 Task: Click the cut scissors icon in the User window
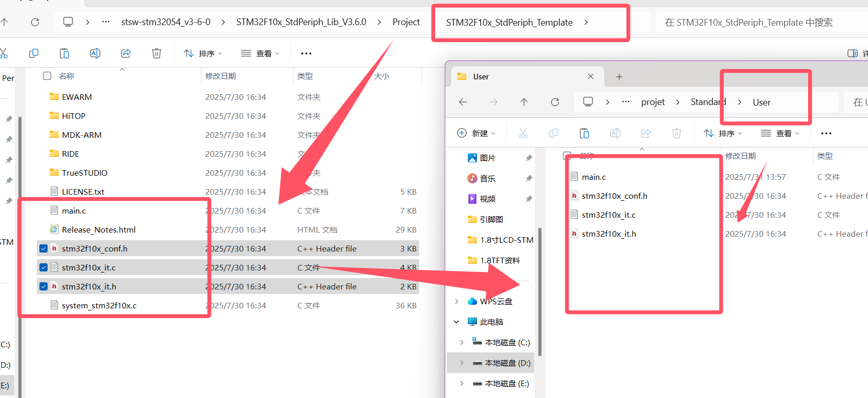tap(523, 133)
